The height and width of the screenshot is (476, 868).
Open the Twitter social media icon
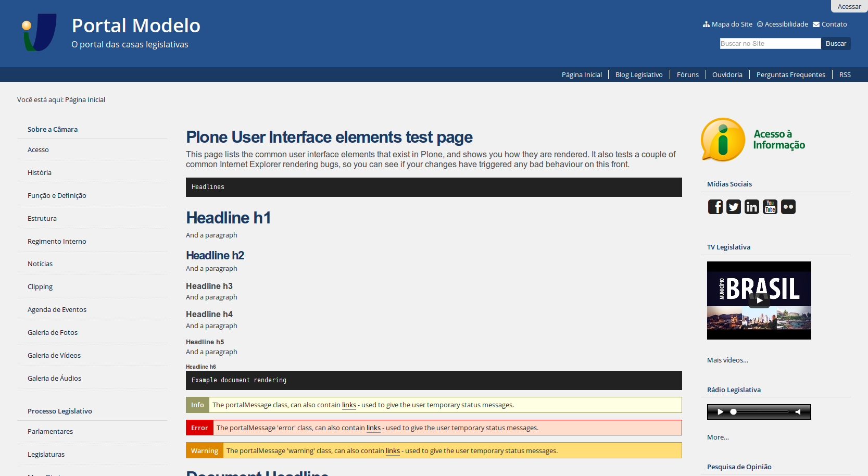point(734,207)
